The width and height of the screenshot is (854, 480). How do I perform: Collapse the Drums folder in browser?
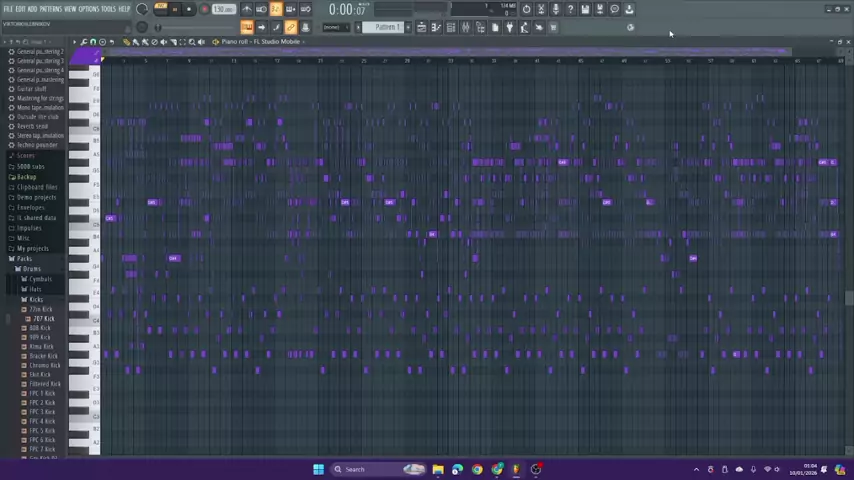31,269
